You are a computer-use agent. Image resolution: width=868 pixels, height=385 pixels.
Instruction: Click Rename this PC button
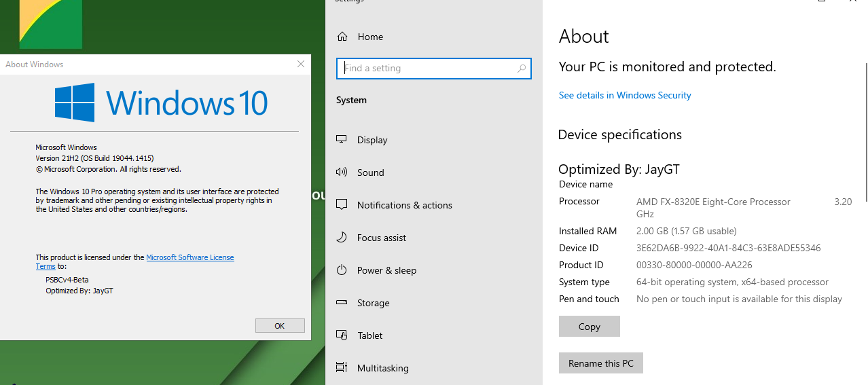[601, 363]
